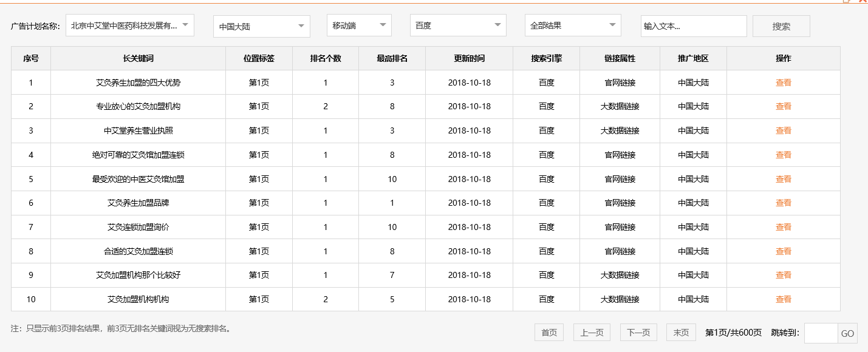Open 查看 for 艾灸养生加盟的四大优势
Viewport: 868px width, 352px height.
coord(784,82)
